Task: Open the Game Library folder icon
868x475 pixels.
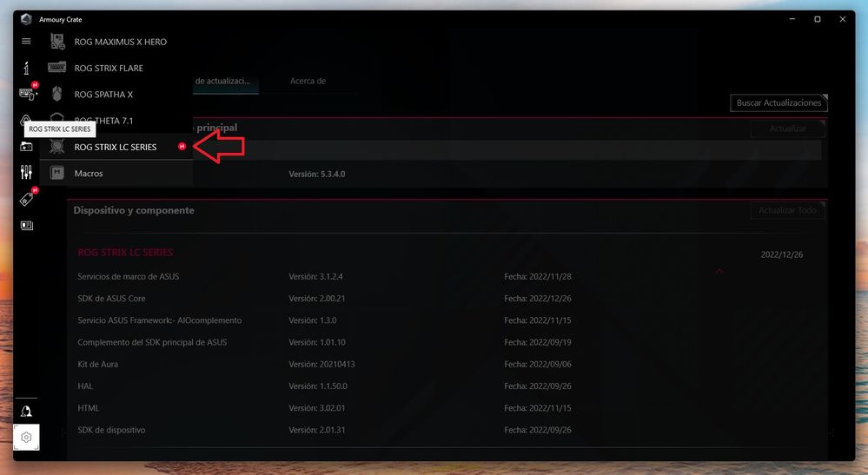Action: 26,147
